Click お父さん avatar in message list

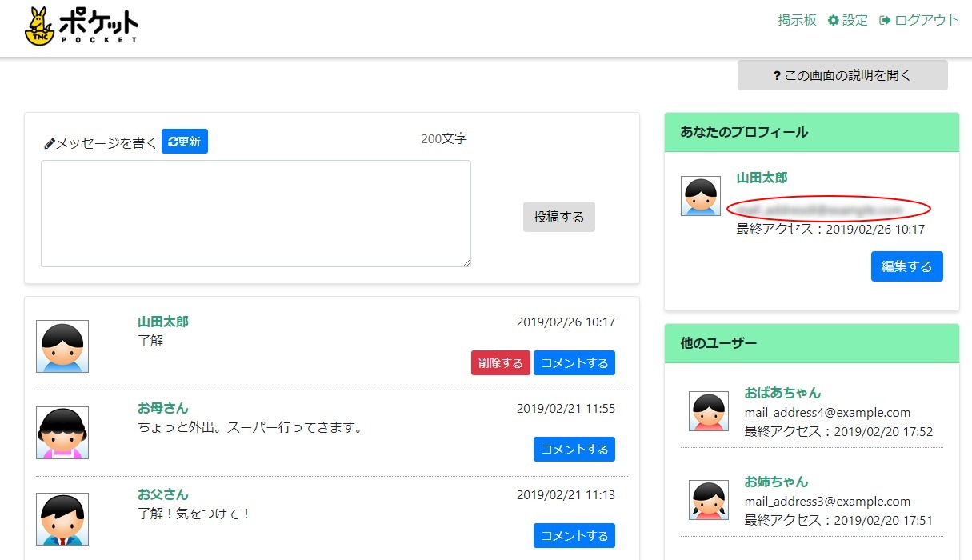point(62,519)
